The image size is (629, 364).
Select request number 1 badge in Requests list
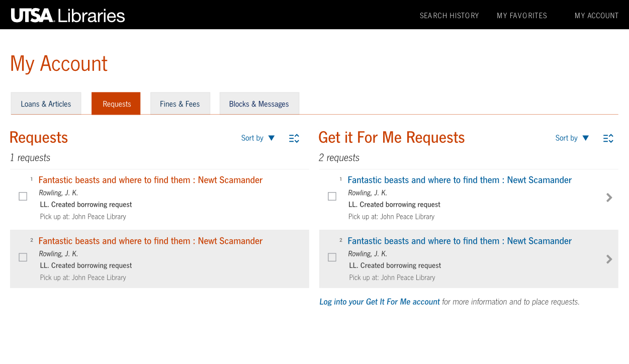tap(31, 178)
